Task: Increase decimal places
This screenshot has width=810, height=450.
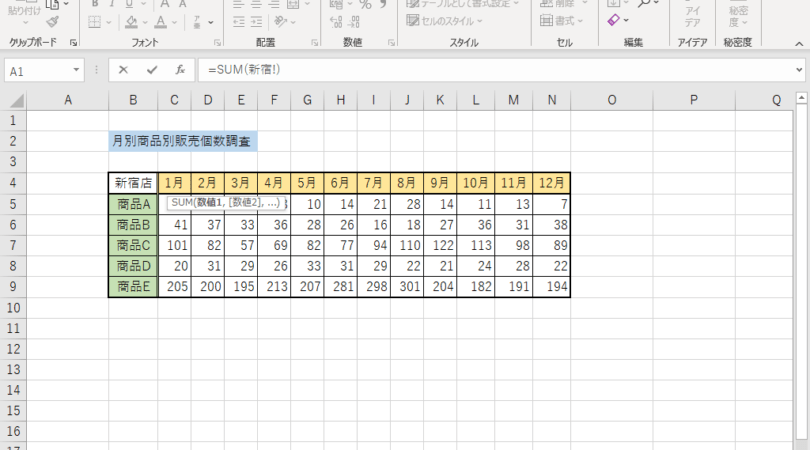Action: tap(336, 22)
